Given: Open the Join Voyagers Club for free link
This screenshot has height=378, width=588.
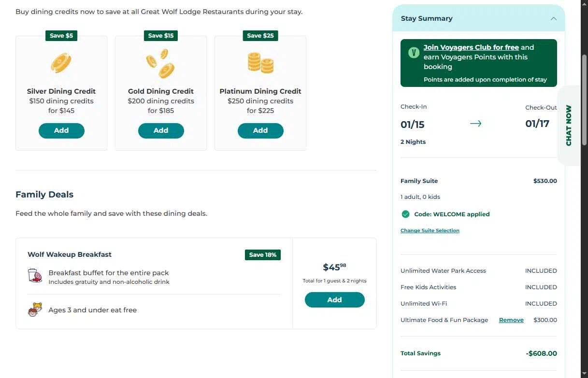Looking at the screenshot, I should (x=471, y=47).
